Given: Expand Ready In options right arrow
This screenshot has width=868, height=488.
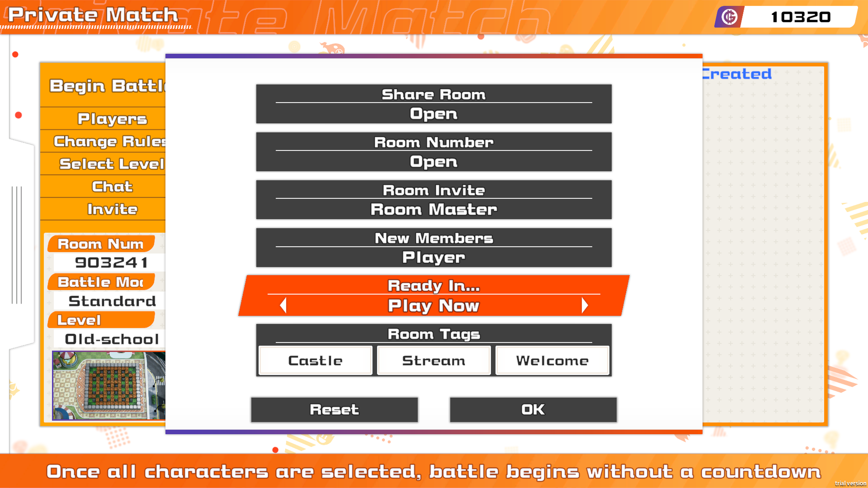Looking at the screenshot, I should (x=584, y=305).
